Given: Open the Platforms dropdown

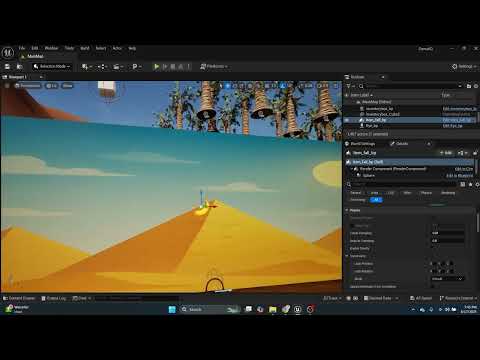Looking at the screenshot, I should (214, 67).
